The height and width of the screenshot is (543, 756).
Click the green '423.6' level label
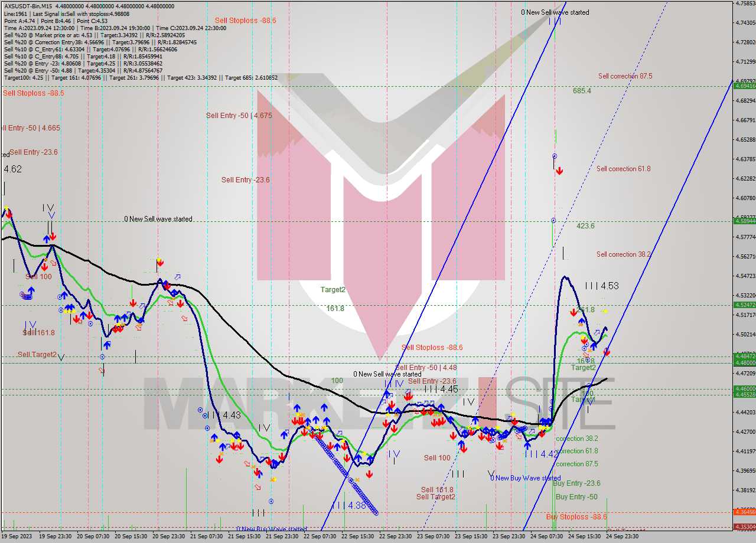pyautogui.click(x=585, y=226)
